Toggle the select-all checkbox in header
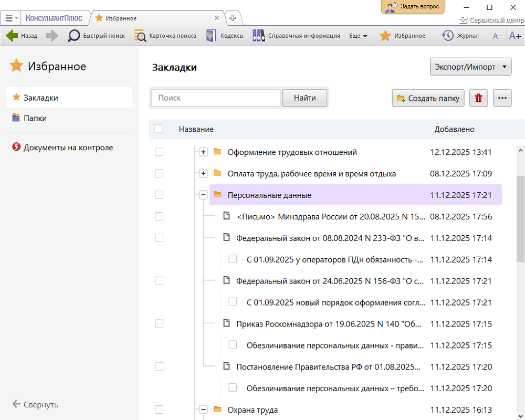The image size is (525, 420). 159,129
